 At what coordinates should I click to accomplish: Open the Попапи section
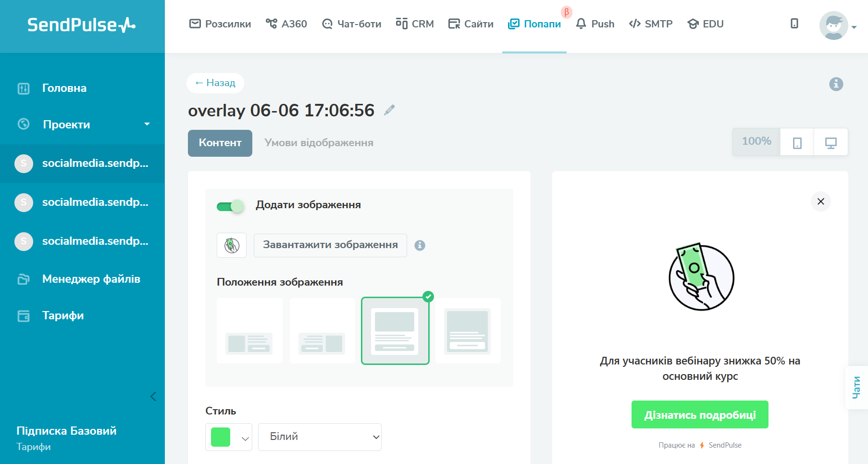point(534,24)
